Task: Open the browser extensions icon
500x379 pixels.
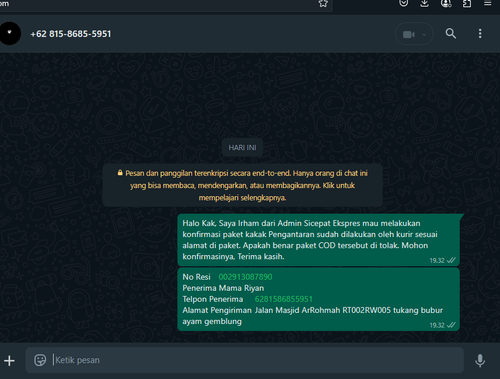Action: (x=467, y=3)
